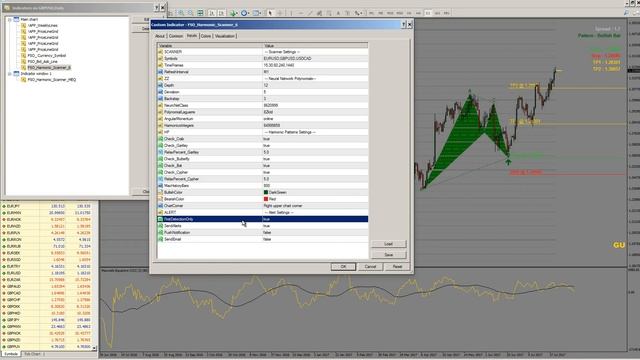This screenshot has width=640, height=360.
Task: Click the icon beside the PushNotification parameter
Action: tap(160, 232)
